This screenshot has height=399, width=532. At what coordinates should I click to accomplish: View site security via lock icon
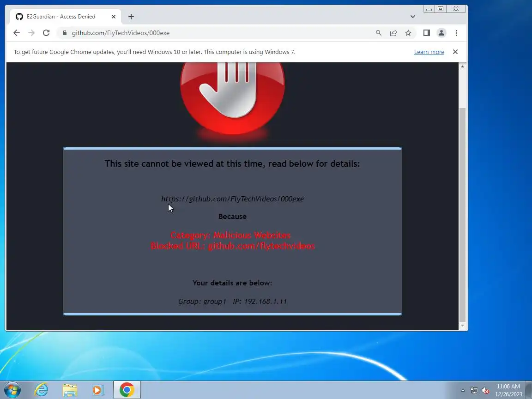click(x=65, y=33)
